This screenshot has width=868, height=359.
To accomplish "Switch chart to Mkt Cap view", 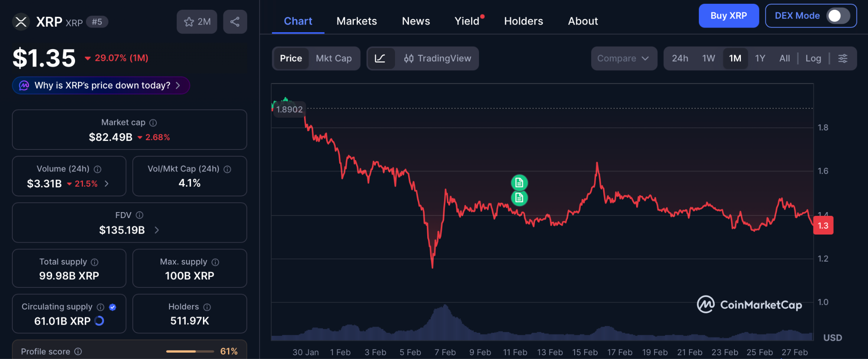I will tap(334, 58).
